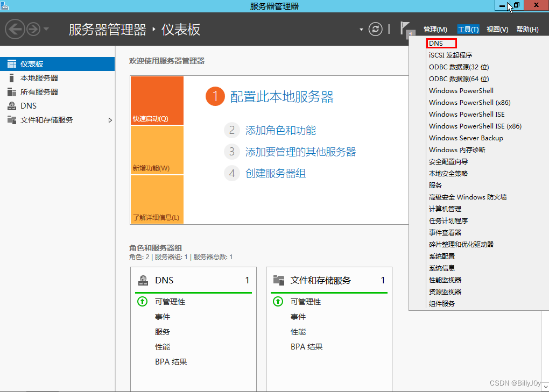Expand the 文件和存储服务 sidebar arrow
The image size is (549, 392).
[110, 120]
